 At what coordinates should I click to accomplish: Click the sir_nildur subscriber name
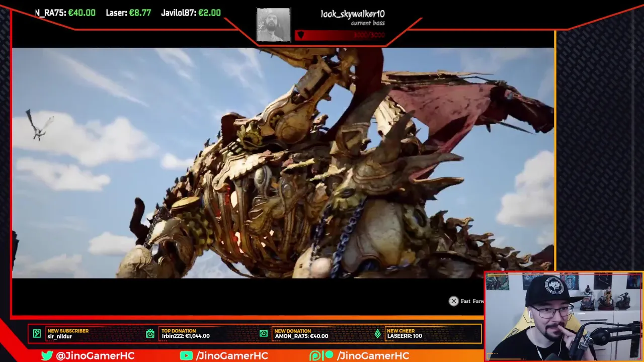pos(60,336)
